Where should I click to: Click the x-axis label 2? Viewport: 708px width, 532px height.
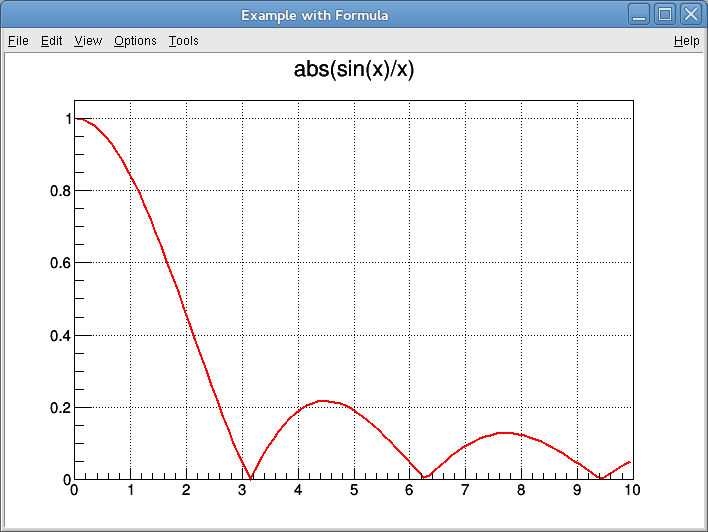click(186, 490)
